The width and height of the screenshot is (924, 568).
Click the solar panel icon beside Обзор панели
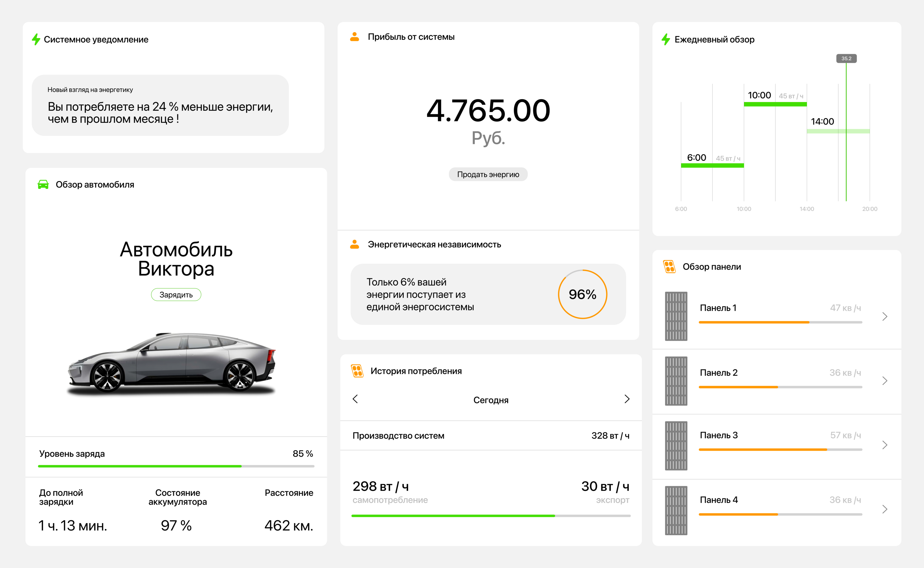(669, 267)
